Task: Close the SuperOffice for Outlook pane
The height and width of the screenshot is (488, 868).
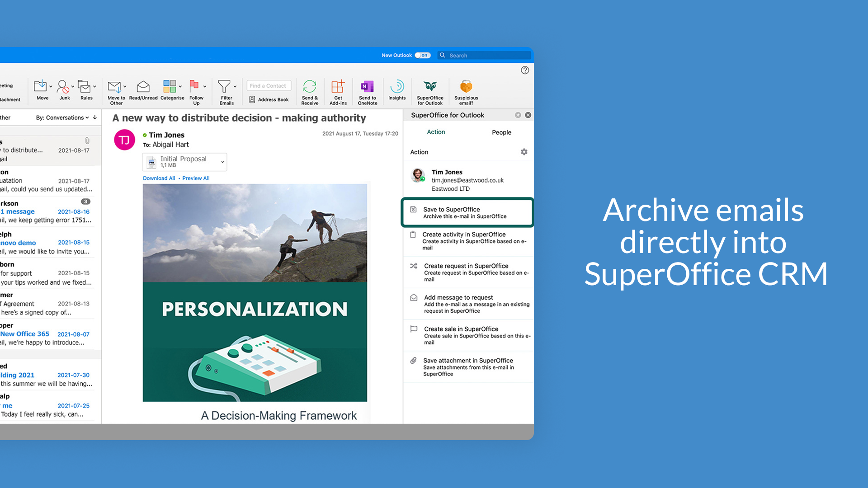Action: 528,115
